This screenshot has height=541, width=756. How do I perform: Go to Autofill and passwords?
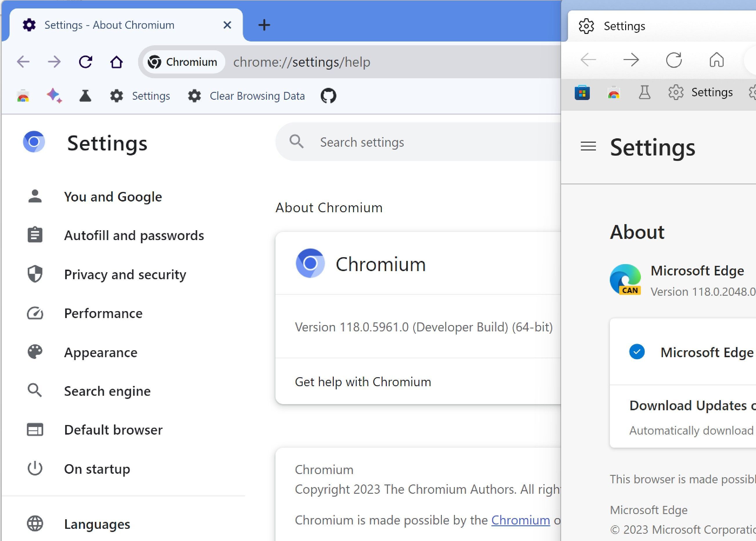pos(134,235)
